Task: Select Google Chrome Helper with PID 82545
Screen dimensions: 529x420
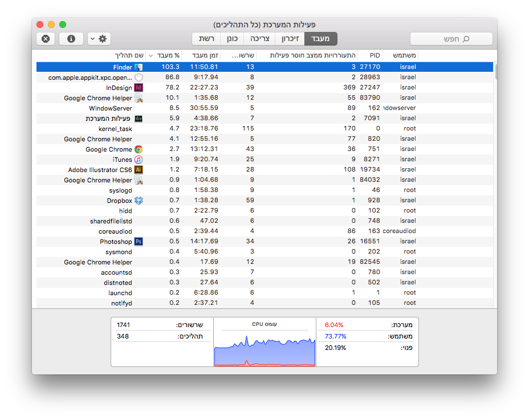Action: click(x=264, y=262)
